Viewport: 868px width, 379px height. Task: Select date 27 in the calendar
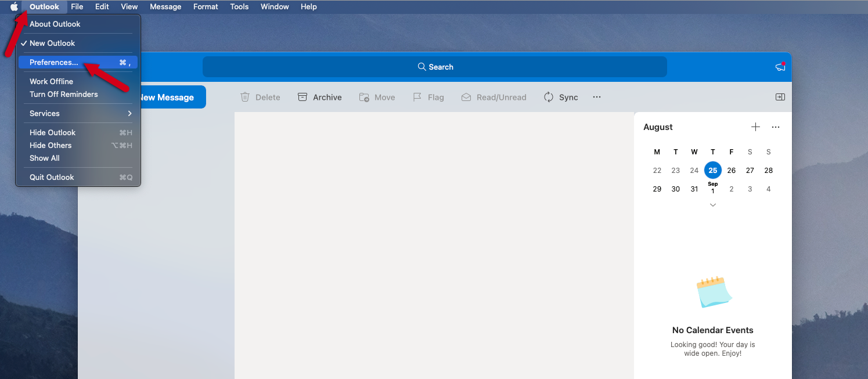[750, 170]
